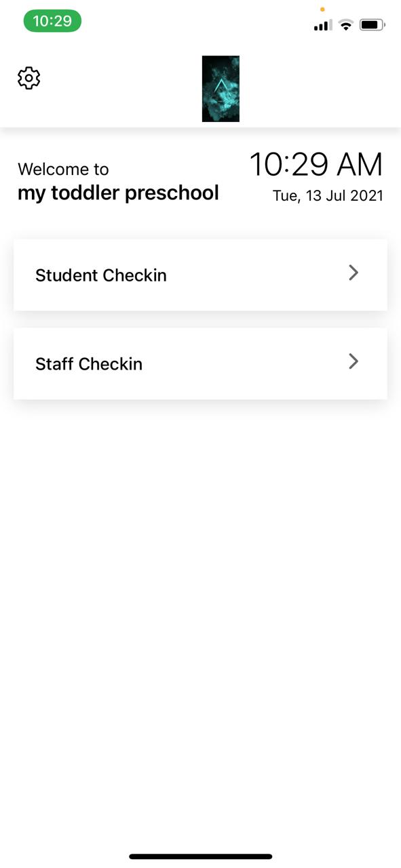The height and width of the screenshot is (868, 401).
Task: Tap the my toddler preschool name
Action: click(118, 193)
